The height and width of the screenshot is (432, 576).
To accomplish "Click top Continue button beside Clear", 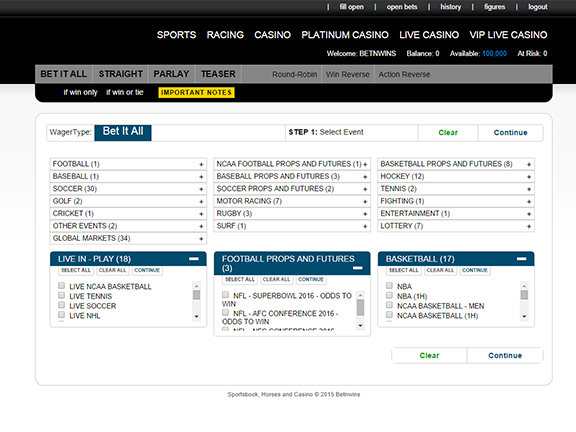I will [x=510, y=133].
